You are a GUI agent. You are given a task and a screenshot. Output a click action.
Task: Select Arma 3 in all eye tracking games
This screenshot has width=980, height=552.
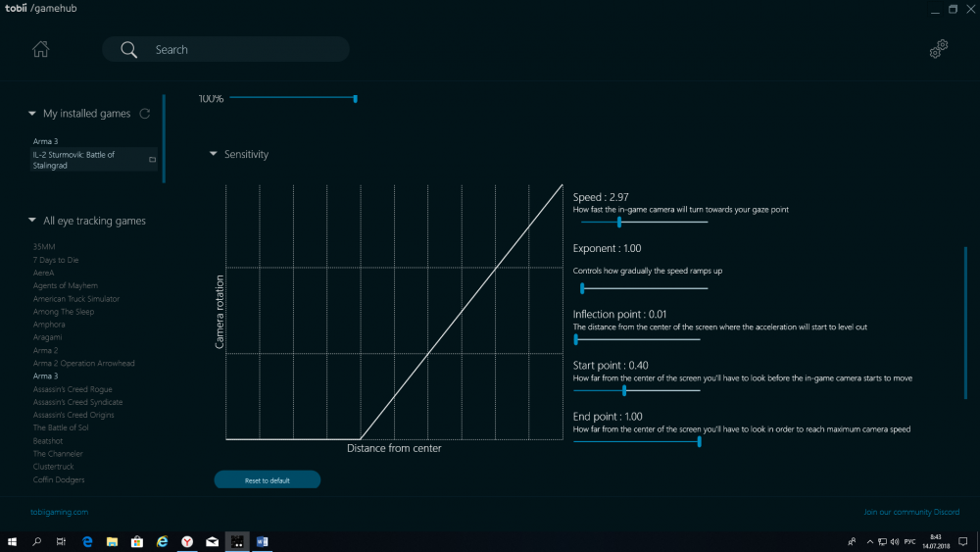pos(45,376)
